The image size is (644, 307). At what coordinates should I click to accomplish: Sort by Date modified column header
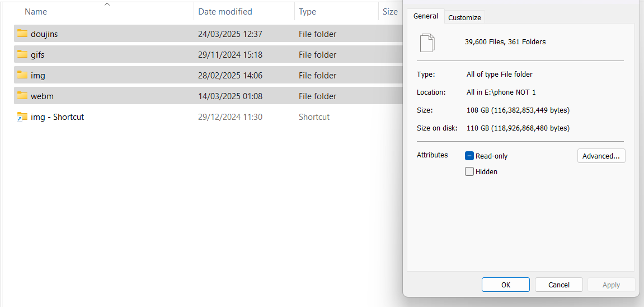click(225, 12)
